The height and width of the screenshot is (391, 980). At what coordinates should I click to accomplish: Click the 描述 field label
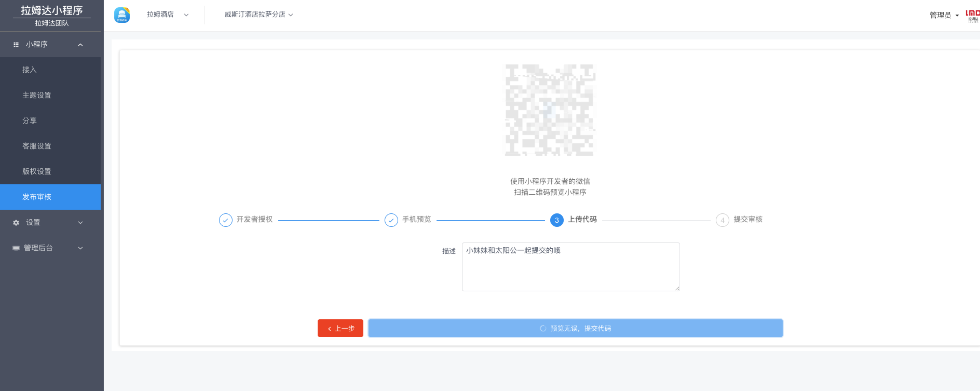[449, 251]
